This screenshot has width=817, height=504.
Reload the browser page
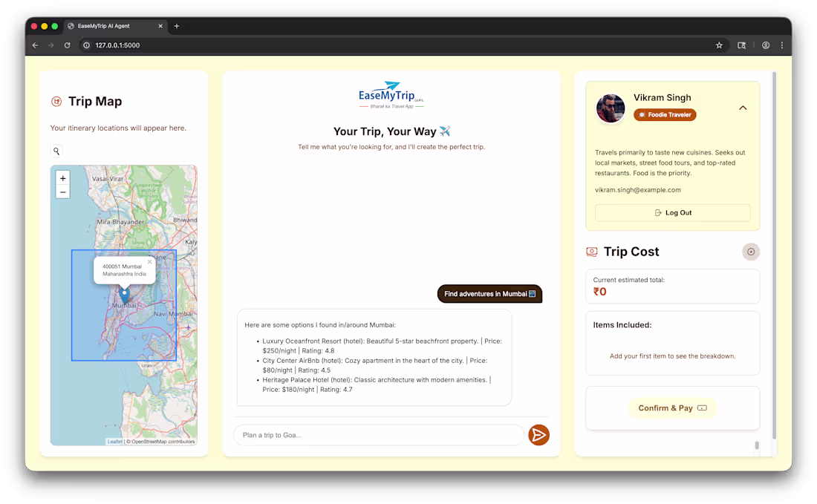pos(67,45)
